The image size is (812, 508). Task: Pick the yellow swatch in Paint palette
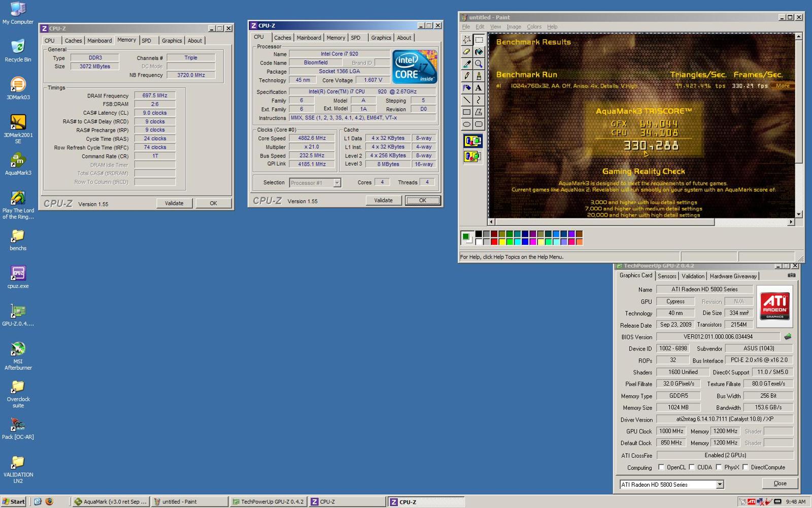[x=502, y=242]
